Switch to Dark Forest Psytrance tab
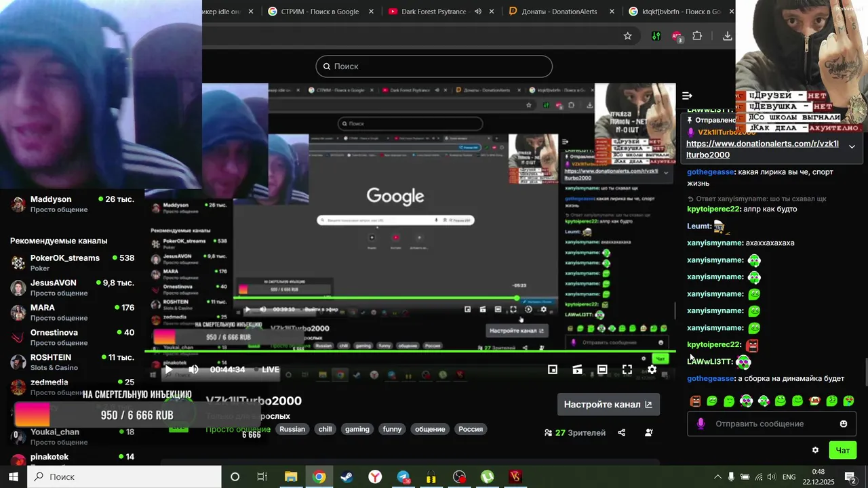The height and width of the screenshot is (488, 868). coord(433,12)
